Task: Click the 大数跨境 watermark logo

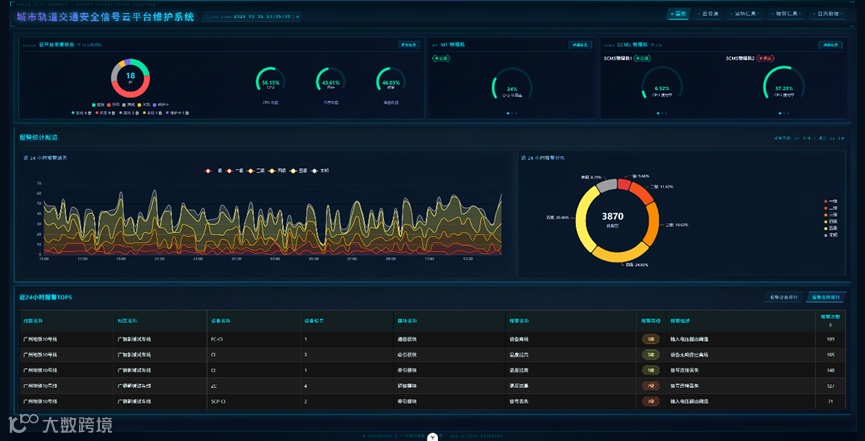Action: tap(60, 424)
